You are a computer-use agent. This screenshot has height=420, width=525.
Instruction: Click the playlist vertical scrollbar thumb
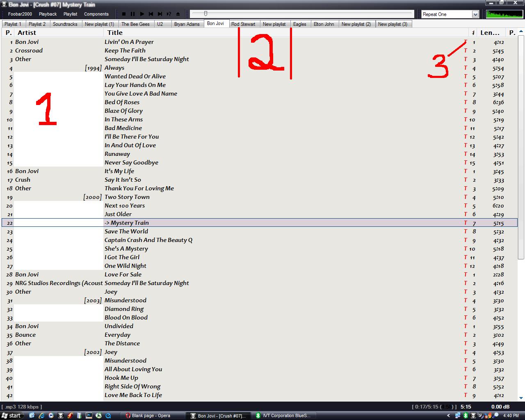(521, 146)
